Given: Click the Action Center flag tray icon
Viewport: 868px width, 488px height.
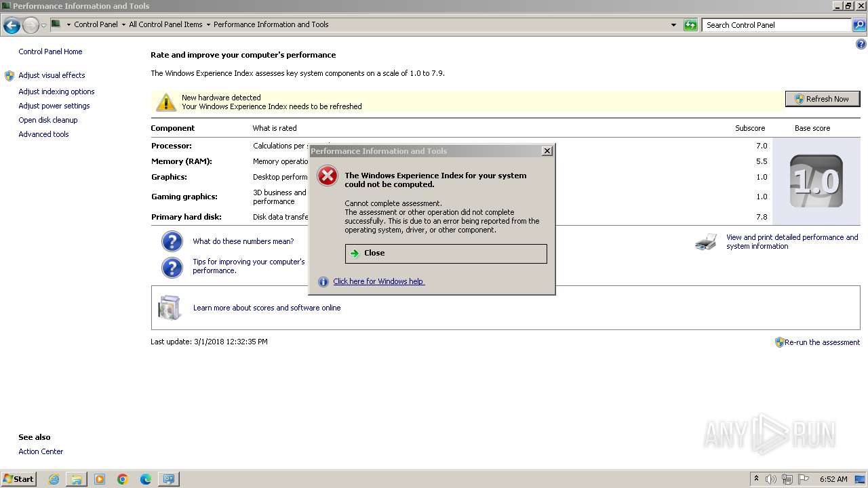Looking at the screenshot, I should click(804, 479).
